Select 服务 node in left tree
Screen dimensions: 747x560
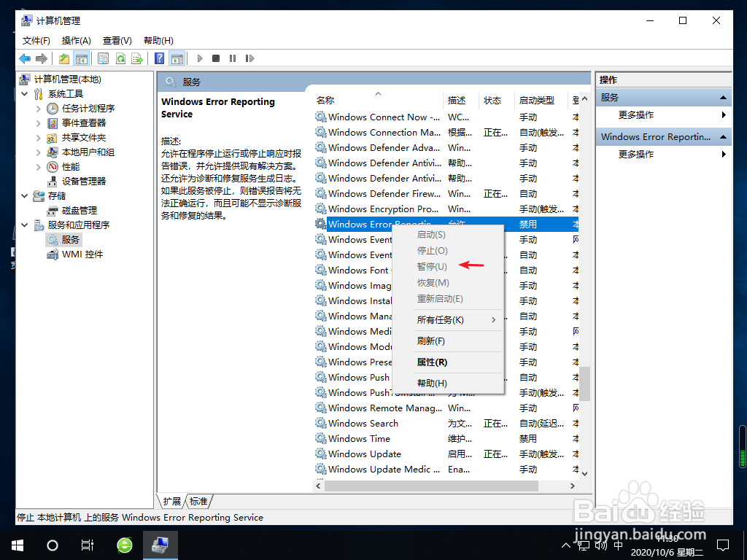(71, 239)
